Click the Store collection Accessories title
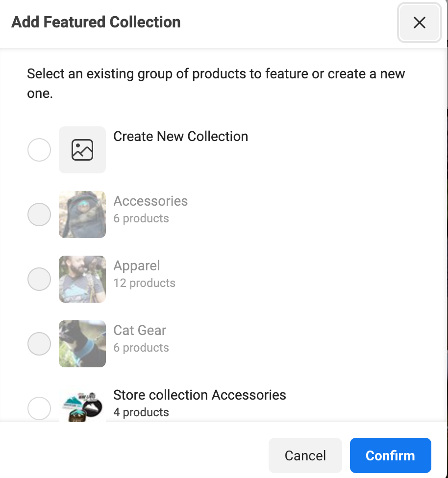The width and height of the screenshot is (448, 478). (199, 395)
